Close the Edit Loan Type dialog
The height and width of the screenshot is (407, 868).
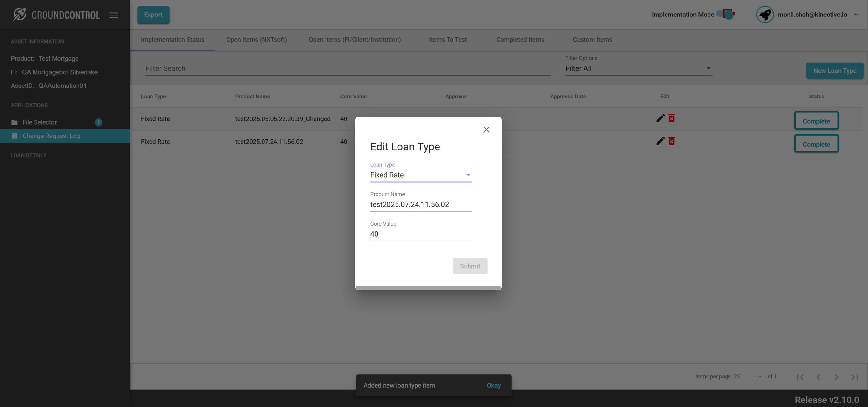click(486, 130)
